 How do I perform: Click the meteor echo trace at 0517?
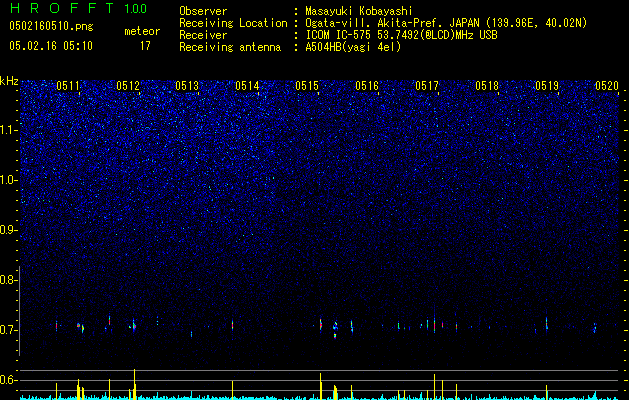(434, 324)
